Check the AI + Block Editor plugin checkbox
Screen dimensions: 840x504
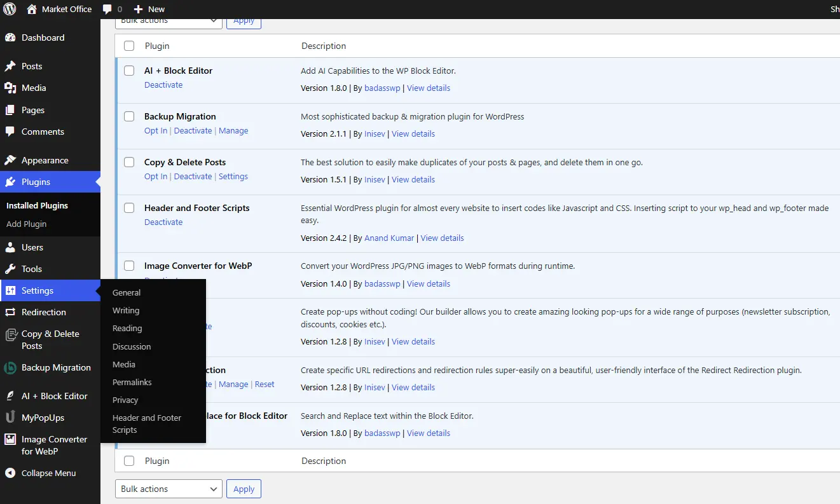[x=129, y=71]
